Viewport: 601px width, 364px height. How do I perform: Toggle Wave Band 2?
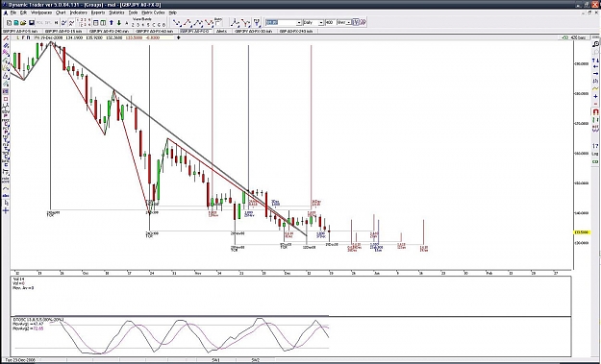coord(133,25)
